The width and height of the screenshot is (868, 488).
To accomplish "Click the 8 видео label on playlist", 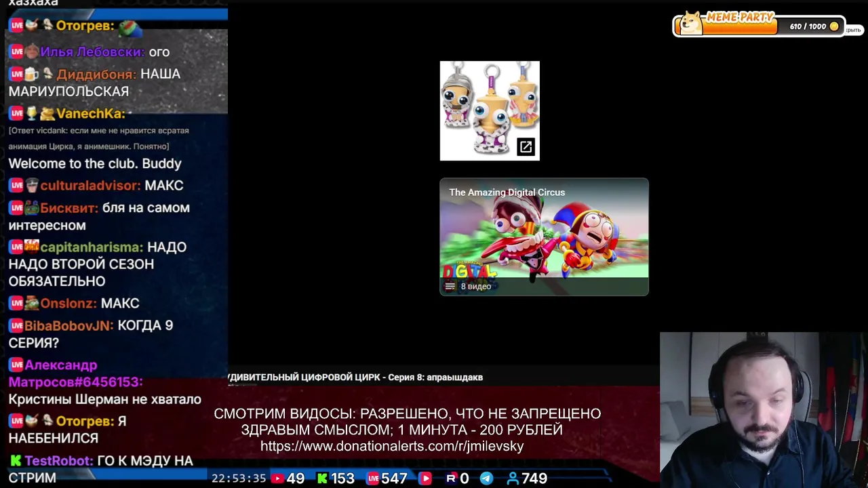I will (x=476, y=287).
